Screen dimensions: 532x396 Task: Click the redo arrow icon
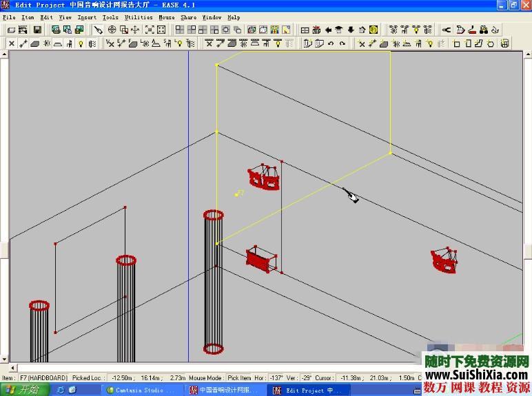coord(342,43)
